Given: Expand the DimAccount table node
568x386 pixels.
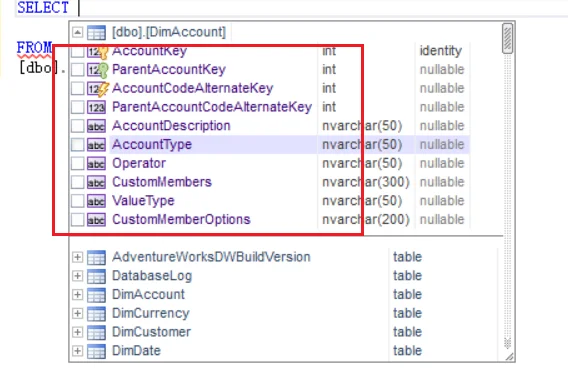Looking at the screenshot, I should tap(77, 295).
